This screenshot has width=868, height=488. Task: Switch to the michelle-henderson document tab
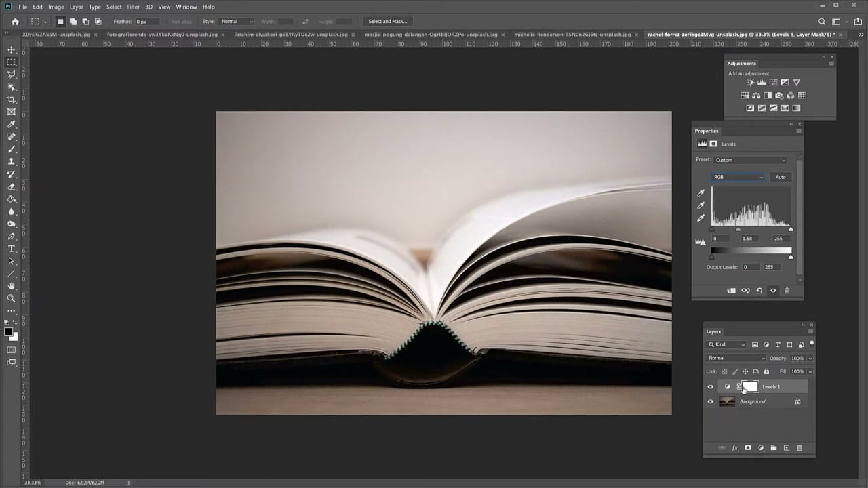[x=572, y=34]
